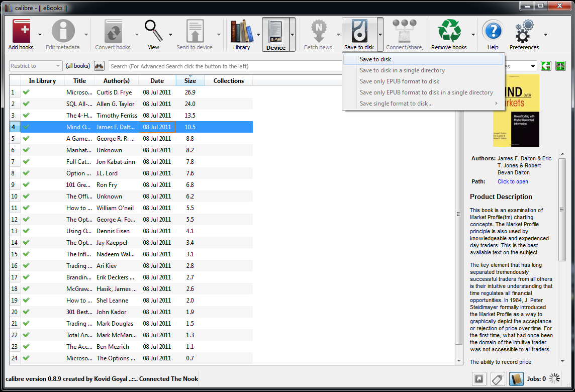The width and height of the screenshot is (575, 392).
Task: Click in the Search input field
Action: (x=225, y=66)
